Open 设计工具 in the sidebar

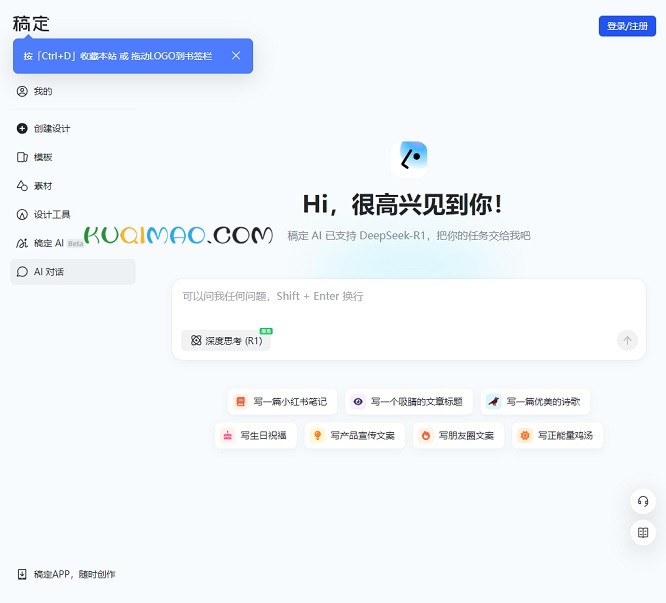73,214
